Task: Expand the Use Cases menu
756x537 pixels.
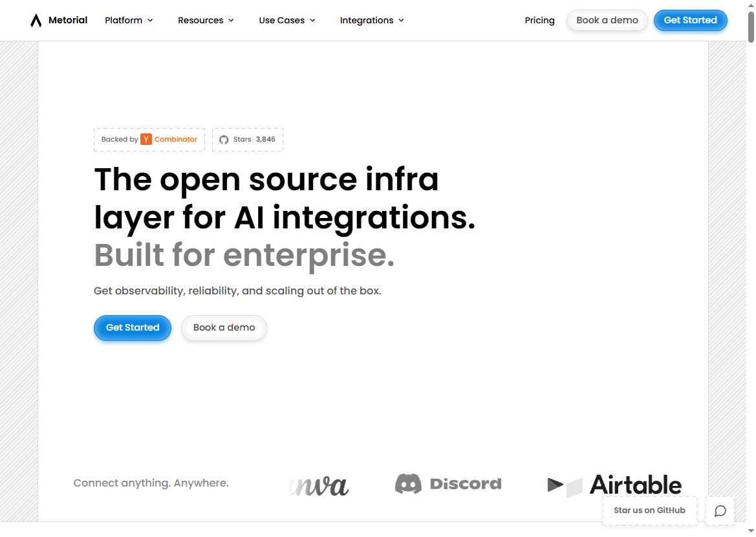Action: coord(287,20)
